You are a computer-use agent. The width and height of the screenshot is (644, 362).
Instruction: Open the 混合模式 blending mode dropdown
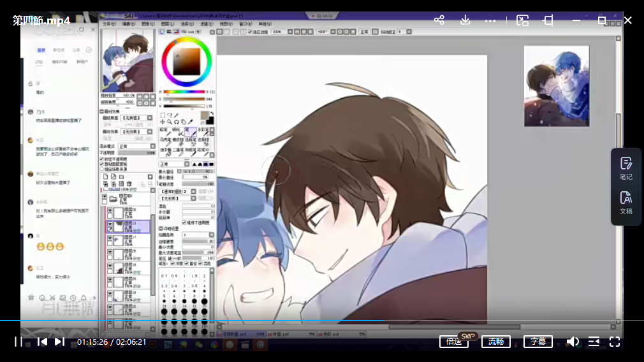click(x=137, y=146)
